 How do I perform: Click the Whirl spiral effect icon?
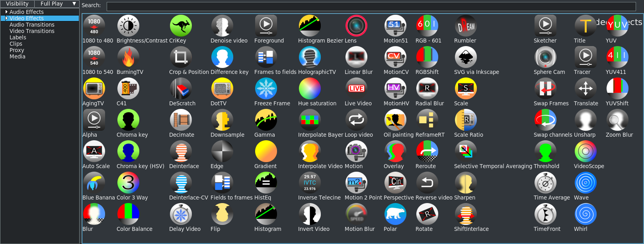point(585,214)
